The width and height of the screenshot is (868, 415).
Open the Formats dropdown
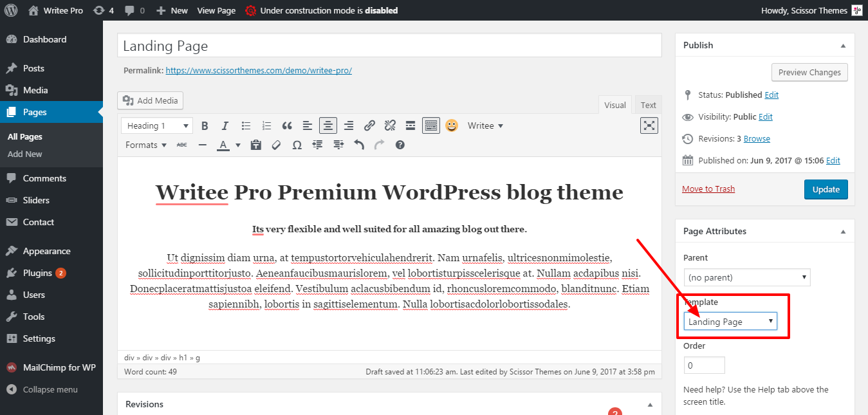pos(146,145)
